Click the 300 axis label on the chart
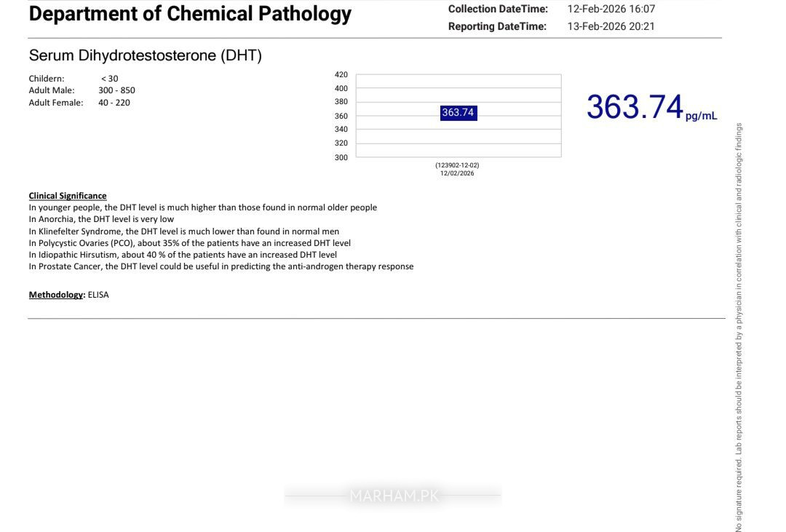The image size is (786, 532). (x=341, y=157)
